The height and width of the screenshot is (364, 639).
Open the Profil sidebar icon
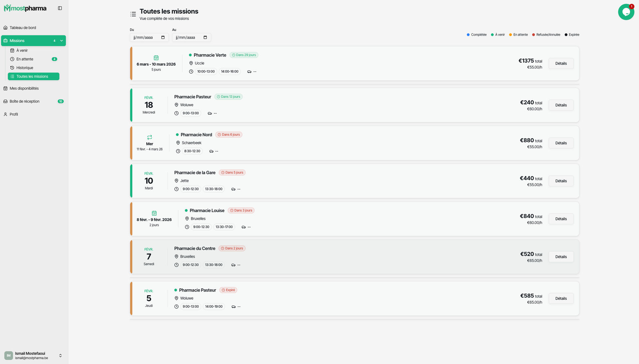pyautogui.click(x=5, y=114)
